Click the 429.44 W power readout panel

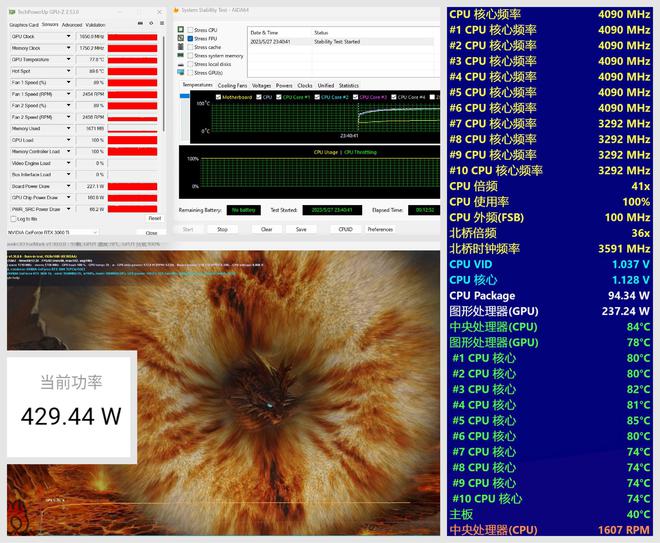coord(71,407)
